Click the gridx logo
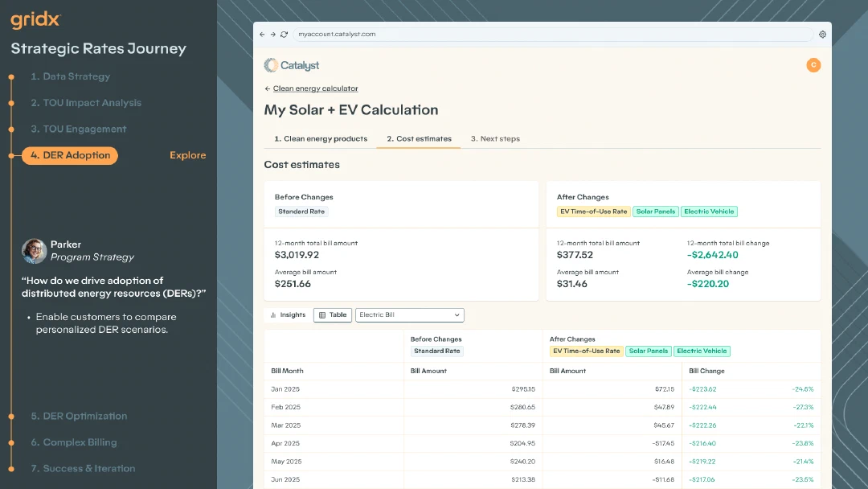868x489 pixels. (35, 20)
